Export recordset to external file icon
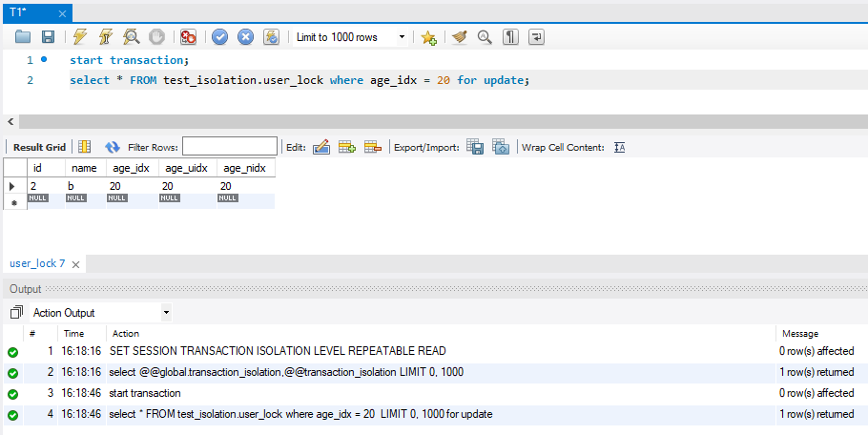This screenshot has height=435, width=868. 475,147
